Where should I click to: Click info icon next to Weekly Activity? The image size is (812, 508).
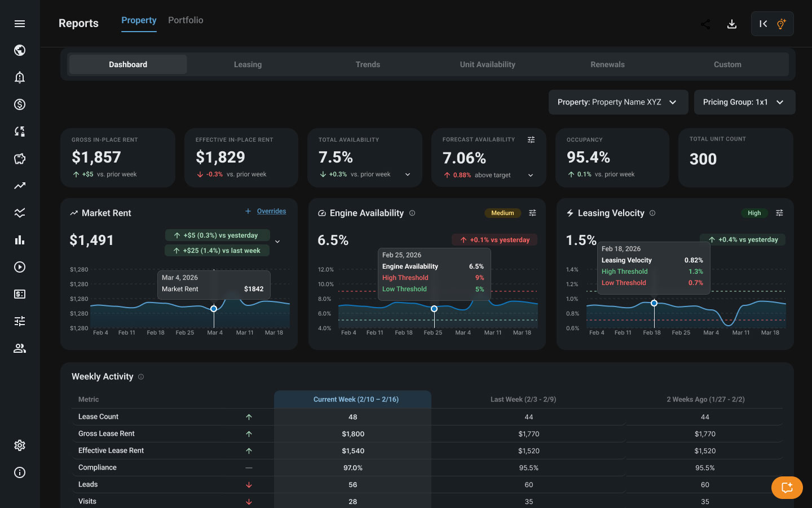pyautogui.click(x=141, y=376)
